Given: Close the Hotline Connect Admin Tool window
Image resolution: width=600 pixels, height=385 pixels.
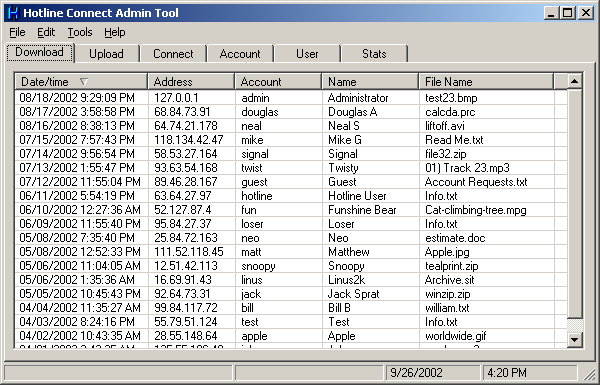Looking at the screenshot, I should coord(586,13).
